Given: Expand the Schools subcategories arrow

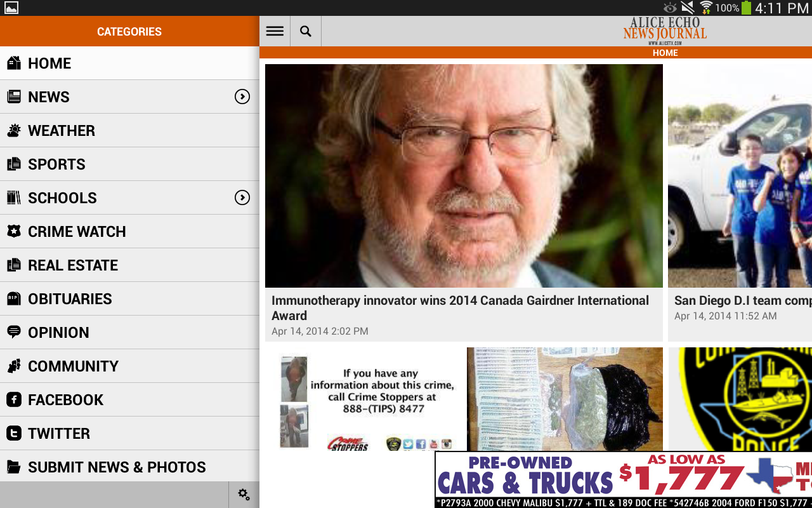Looking at the screenshot, I should (x=242, y=197).
